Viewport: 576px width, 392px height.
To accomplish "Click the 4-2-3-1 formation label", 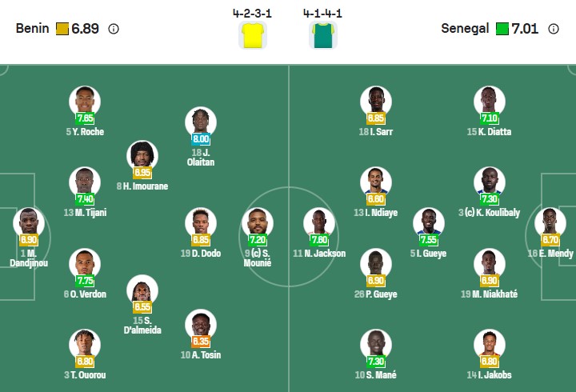I will click(x=252, y=14).
